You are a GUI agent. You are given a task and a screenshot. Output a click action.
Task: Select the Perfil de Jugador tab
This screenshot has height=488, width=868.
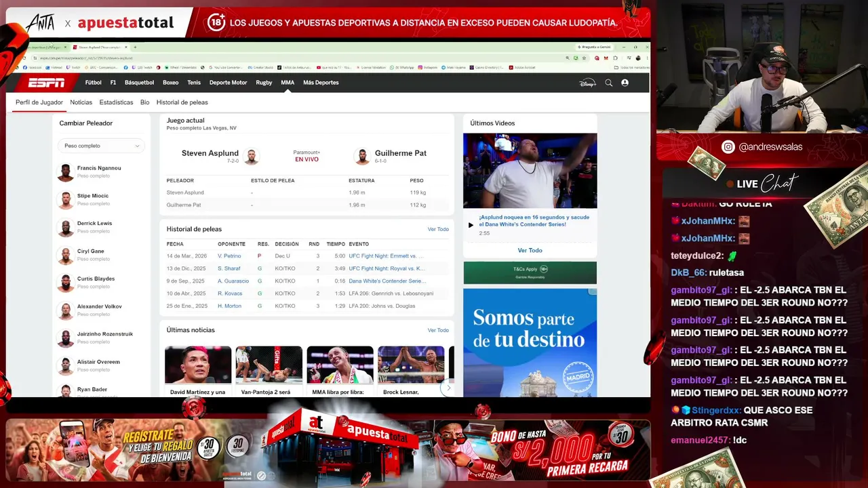[39, 102]
